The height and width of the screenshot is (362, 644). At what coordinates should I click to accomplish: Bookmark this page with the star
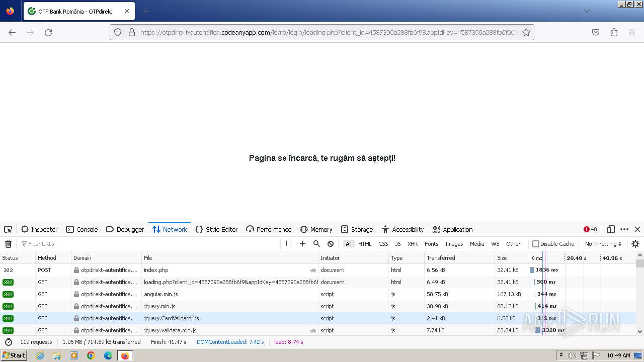point(526,32)
